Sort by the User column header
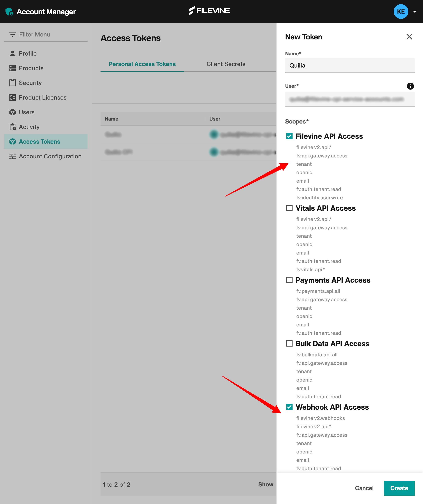 215,119
